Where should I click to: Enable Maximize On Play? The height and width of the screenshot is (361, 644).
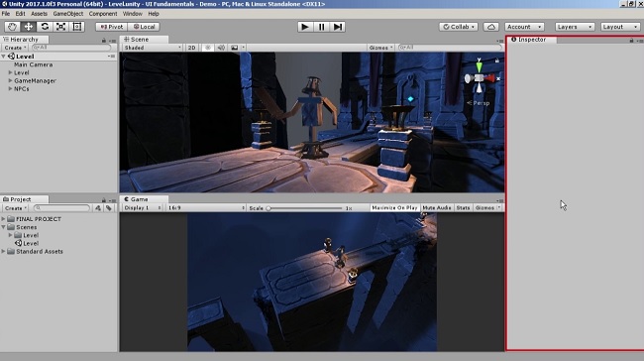(394, 208)
